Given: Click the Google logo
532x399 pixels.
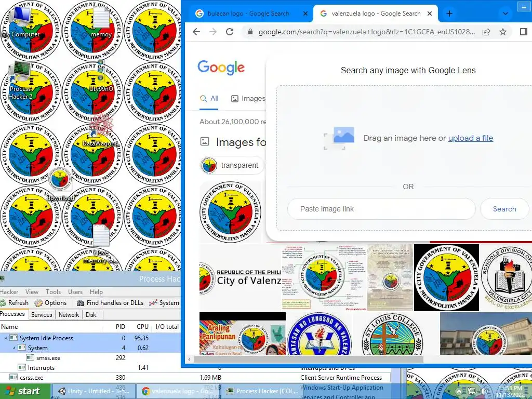Looking at the screenshot, I should pos(221,68).
